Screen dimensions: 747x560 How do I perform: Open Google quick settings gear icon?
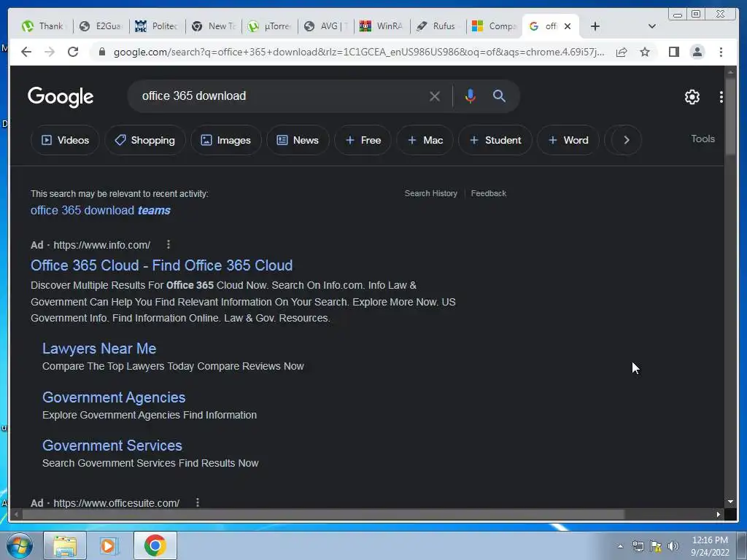click(x=692, y=97)
